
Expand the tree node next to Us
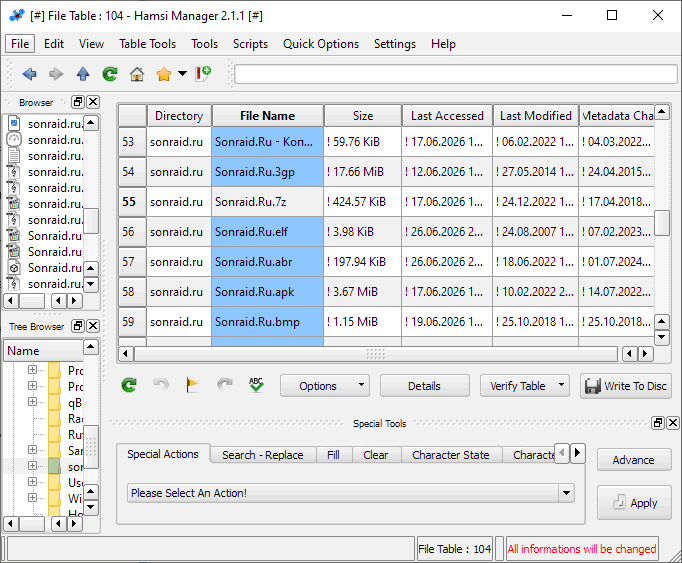click(x=32, y=482)
